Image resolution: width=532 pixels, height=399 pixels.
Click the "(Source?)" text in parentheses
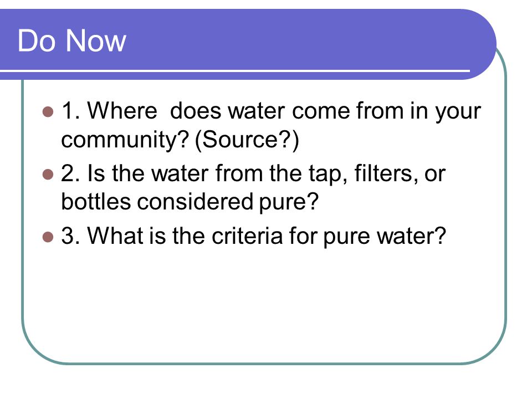coord(247,140)
